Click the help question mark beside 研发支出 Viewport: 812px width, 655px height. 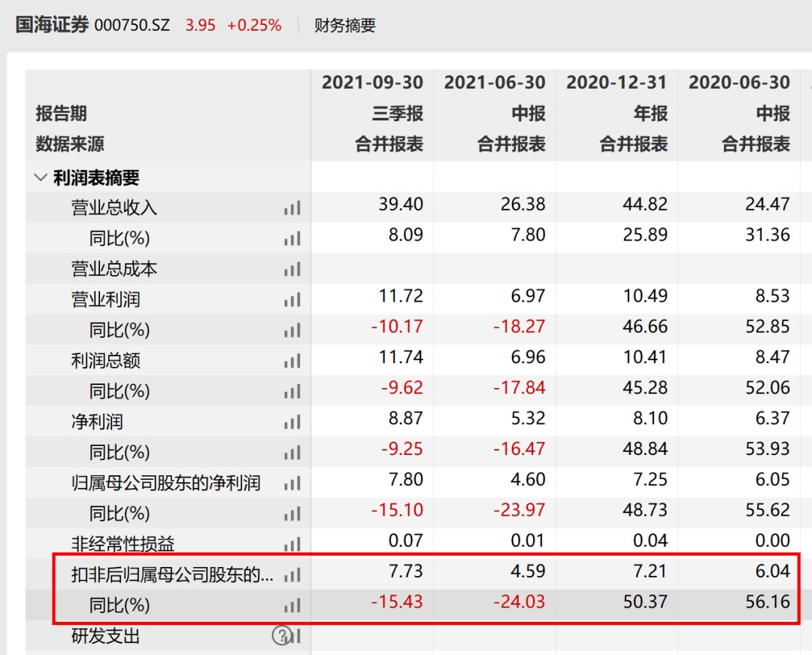click(x=281, y=635)
